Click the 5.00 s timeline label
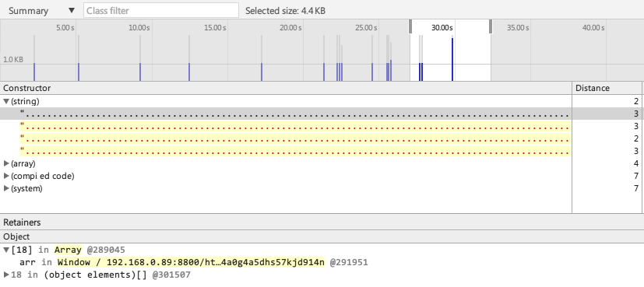This screenshot has height=287, width=644. tap(65, 28)
